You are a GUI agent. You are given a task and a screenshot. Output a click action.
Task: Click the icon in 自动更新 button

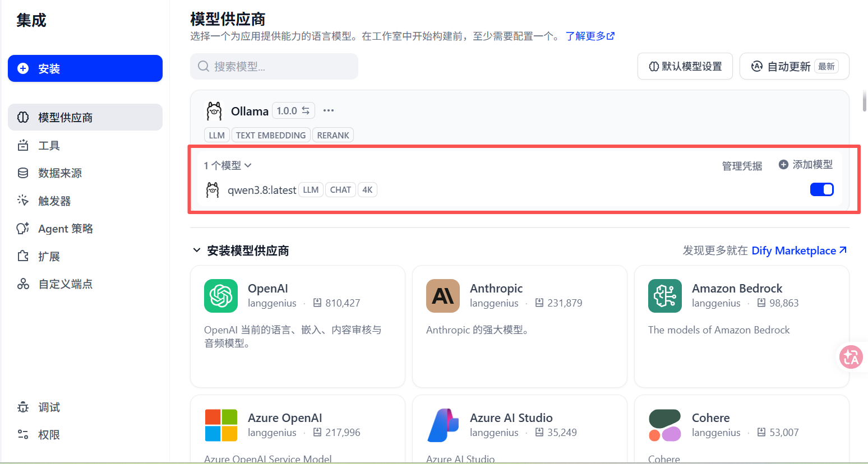coord(757,66)
